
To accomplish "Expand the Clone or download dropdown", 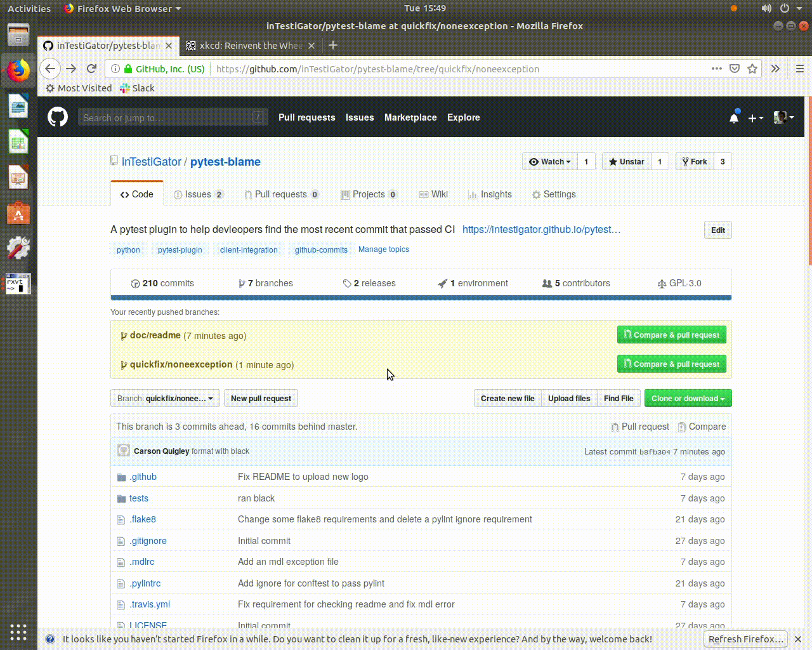I will tap(688, 399).
